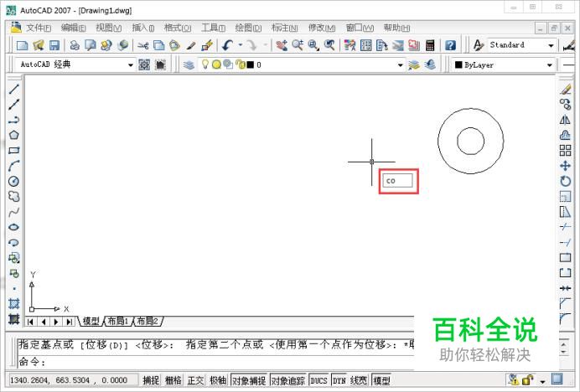
Task: Select the Rectangle draw tool
Action: tap(13, 150)
